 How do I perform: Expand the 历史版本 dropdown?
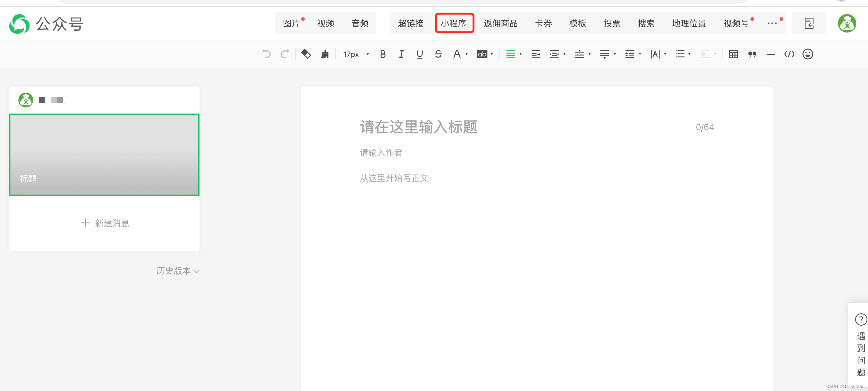(178, 271)
